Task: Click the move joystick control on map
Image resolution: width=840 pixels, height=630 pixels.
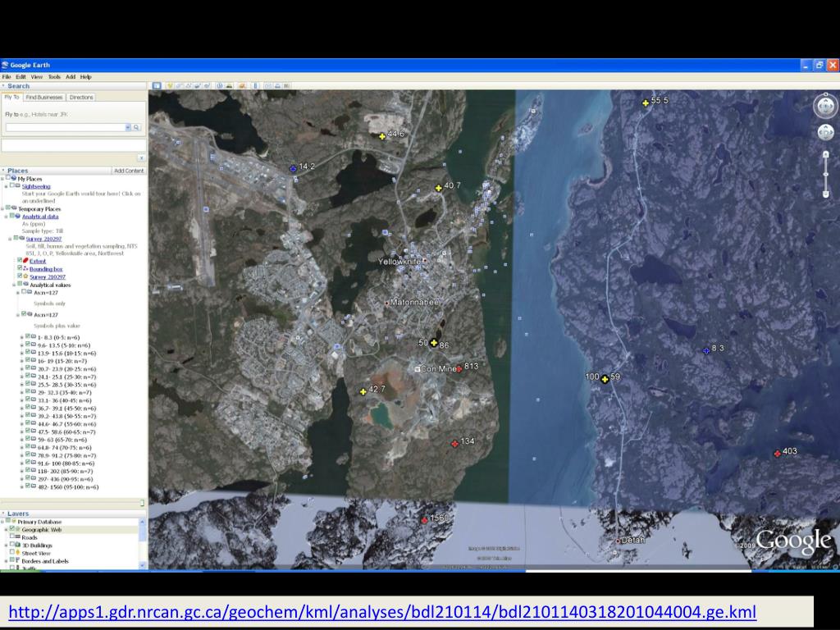Action: click(x=825, y=132)
